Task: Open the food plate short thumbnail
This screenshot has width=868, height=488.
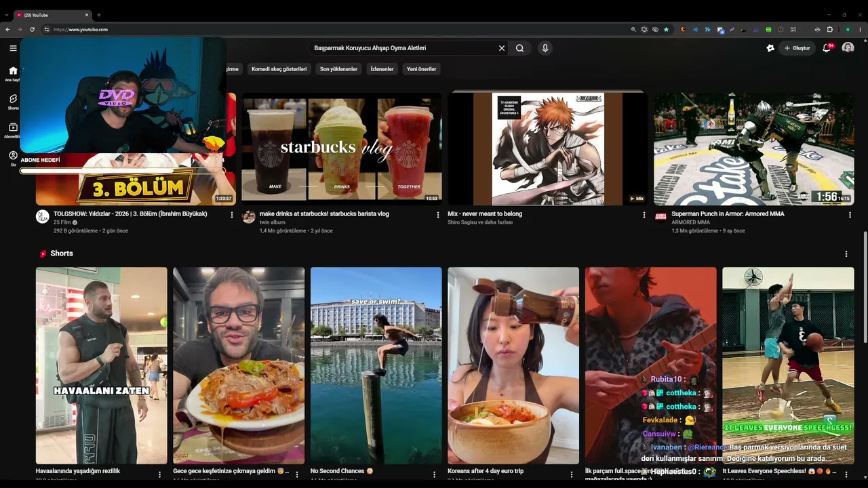Action: pos(239,365)
